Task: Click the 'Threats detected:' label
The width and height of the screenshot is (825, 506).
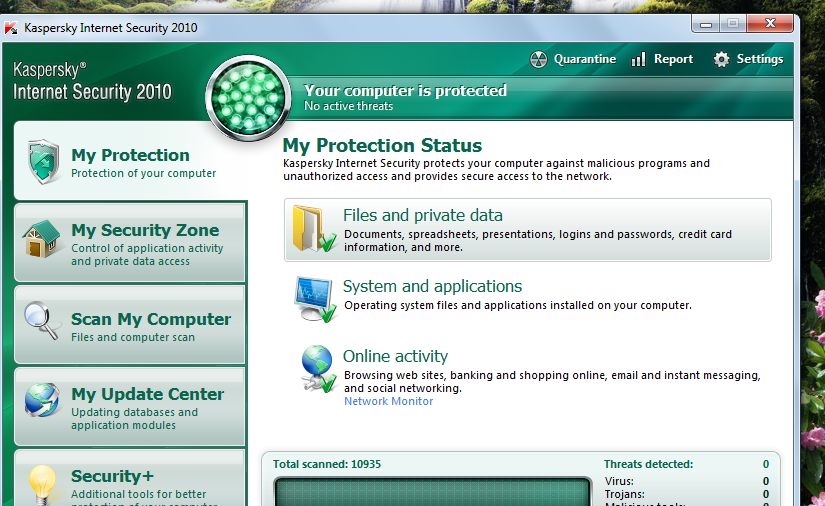Action: coord(648,464)
